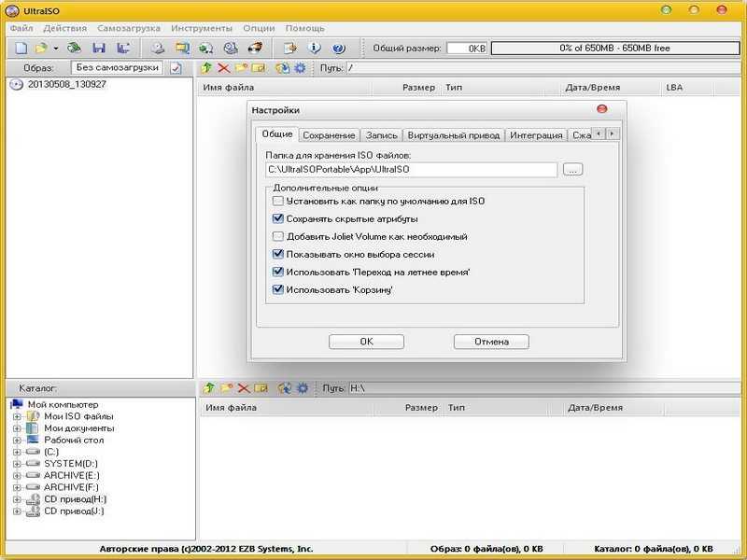
Task: Uncheck 'Показывать окно выбора сессии'
Action: [277, 254]
